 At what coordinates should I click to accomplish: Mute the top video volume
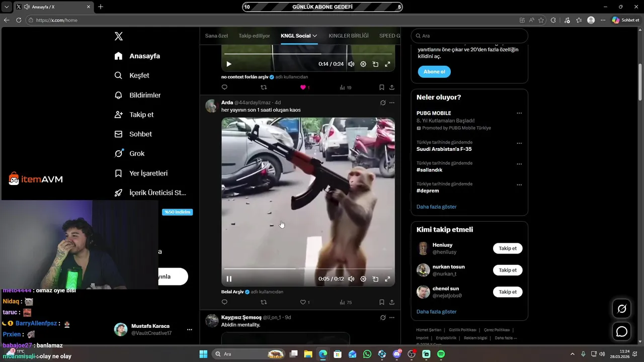351,64
